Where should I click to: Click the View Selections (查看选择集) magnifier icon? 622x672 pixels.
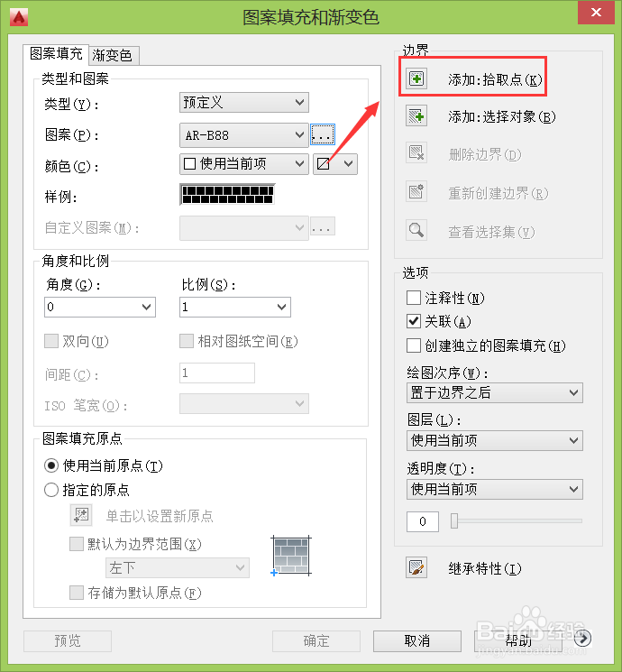[x=416, y=231]
